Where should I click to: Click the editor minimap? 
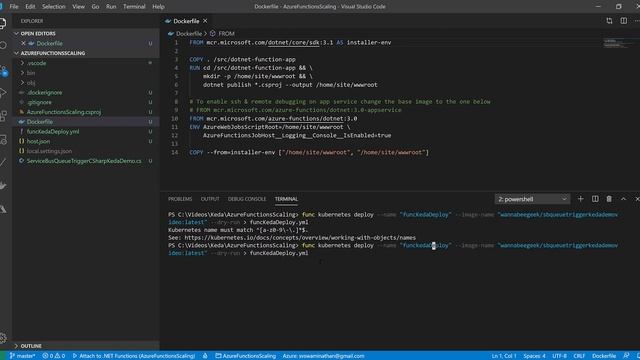click(618, 43)
